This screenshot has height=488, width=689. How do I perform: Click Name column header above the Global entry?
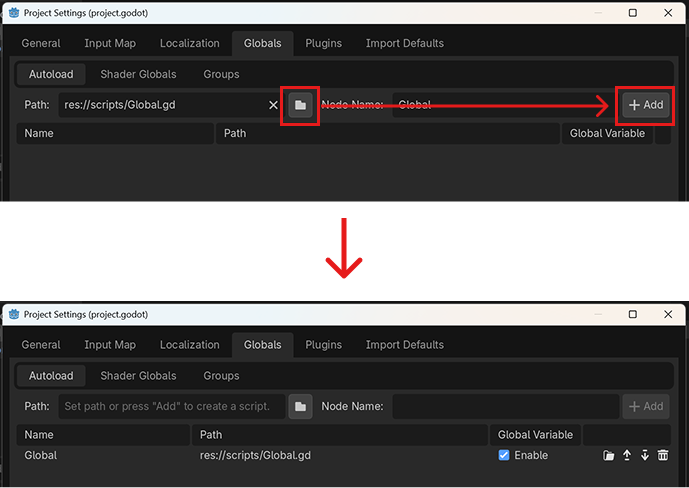[x=103, y=435]
